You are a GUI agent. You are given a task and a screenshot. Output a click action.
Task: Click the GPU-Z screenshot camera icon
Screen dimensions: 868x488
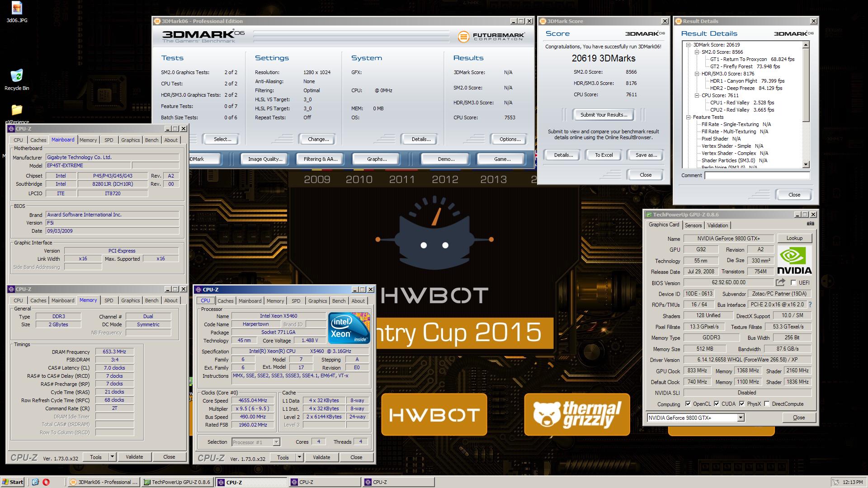[811, 224]
